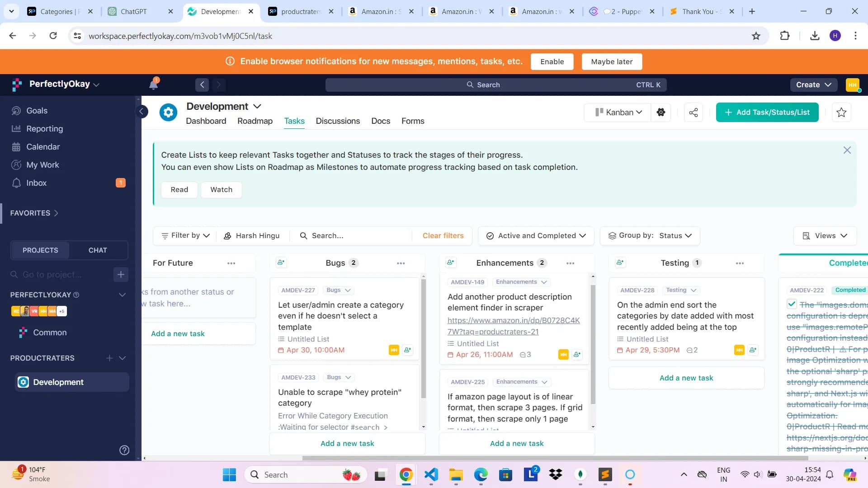This screenshot has height=488, width=868.
Task: Collapse the left sidebar arrow
Action: click(142, 112)
